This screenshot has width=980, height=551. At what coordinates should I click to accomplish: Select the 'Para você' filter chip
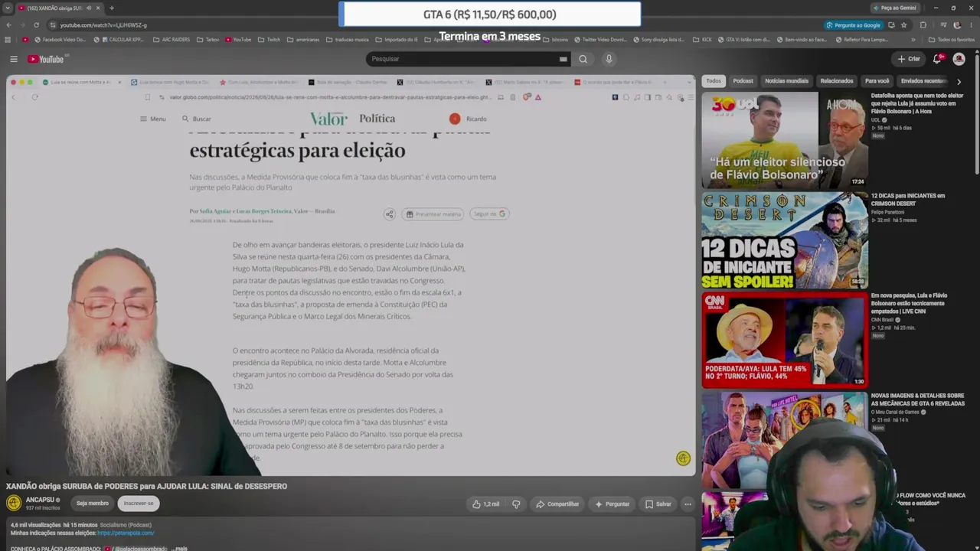877,81
